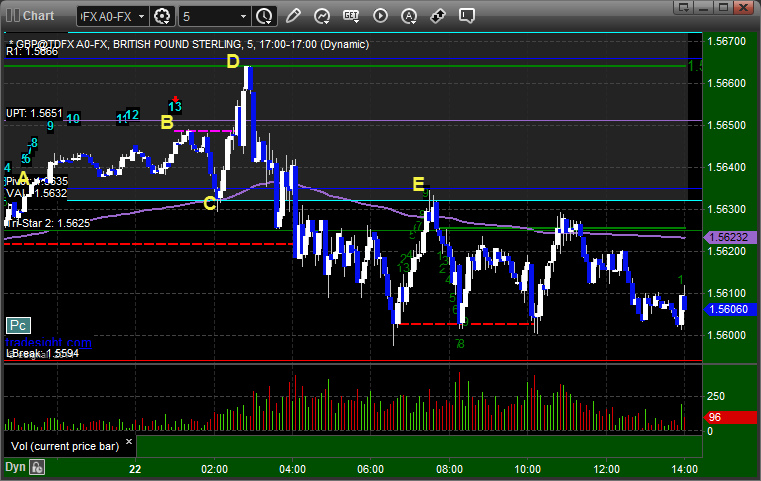Click the chart title British Pound Sterling text
The width and height of the screenshot is (761, 481).
(x=177, y=45)
